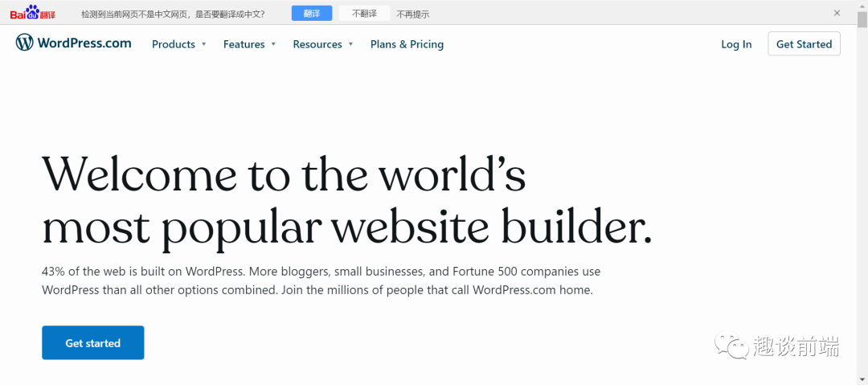Click the 'Welcome to the world's' headline

pyautogui.click(x=284, y=174)
